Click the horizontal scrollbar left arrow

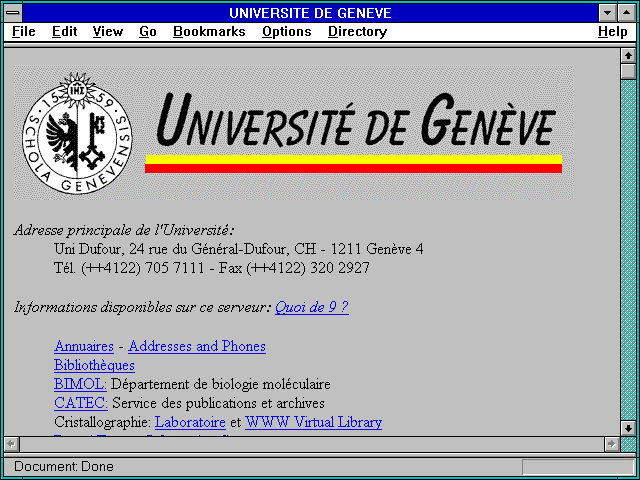click(x=12, y=444)
